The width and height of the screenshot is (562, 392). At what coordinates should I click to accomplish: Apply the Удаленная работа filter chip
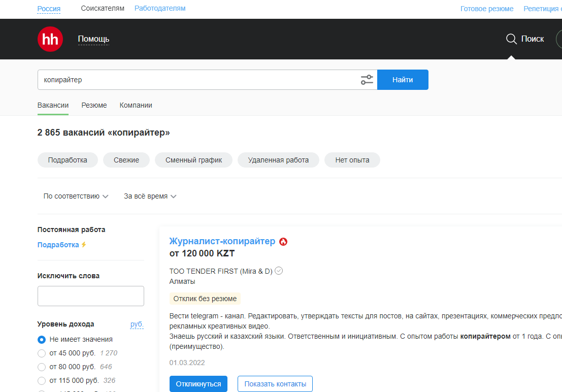[x=278, y=160]
